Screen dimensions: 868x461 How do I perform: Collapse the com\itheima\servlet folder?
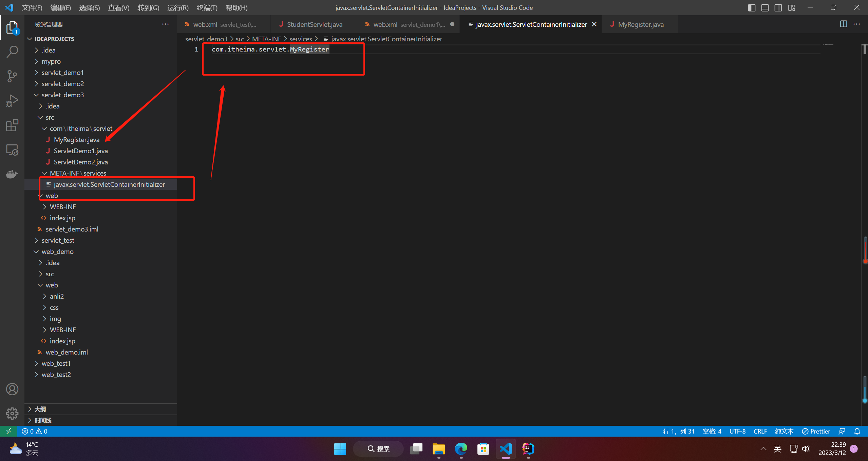pos(101,128)
